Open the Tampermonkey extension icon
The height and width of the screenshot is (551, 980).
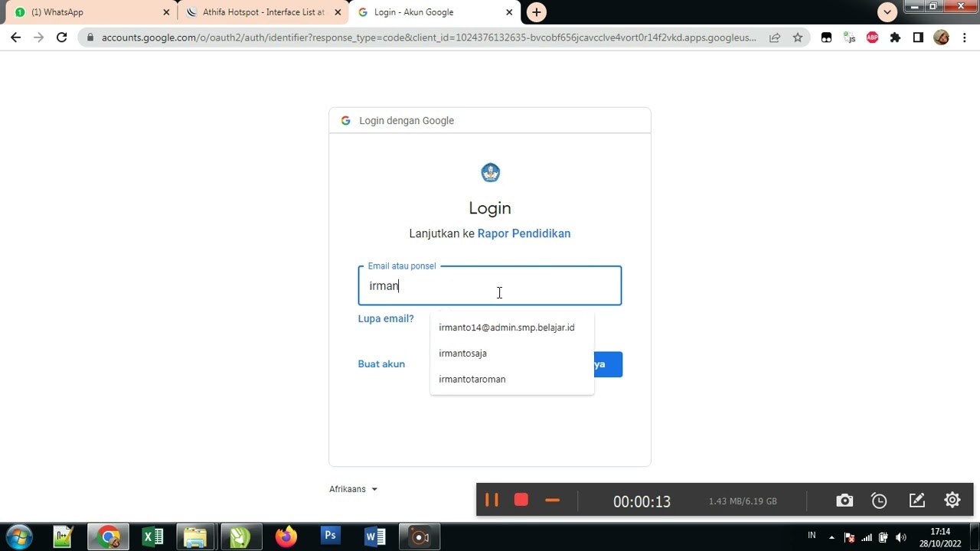tap(826, 37)
